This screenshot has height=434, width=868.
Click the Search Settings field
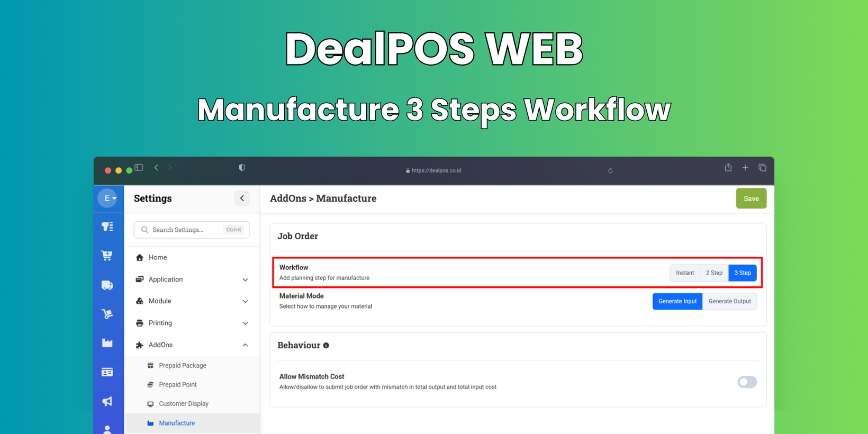[x=192, y=230]
